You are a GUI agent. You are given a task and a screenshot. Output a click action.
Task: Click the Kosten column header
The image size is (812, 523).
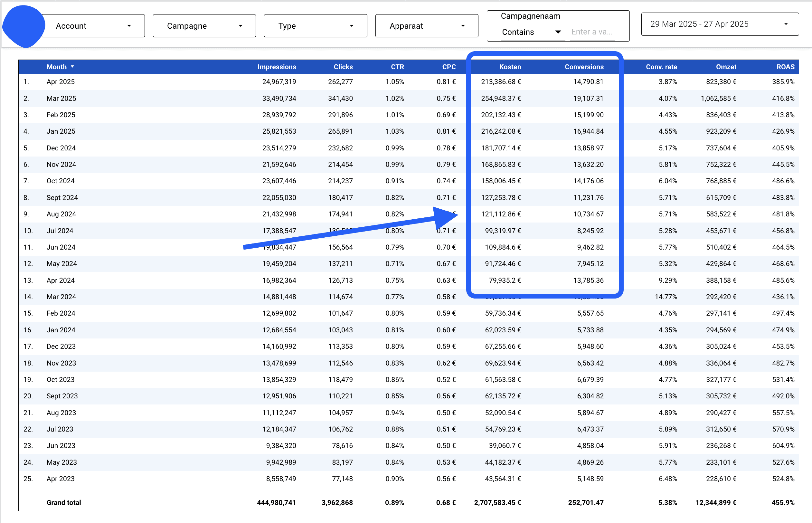tap(510, 67)
